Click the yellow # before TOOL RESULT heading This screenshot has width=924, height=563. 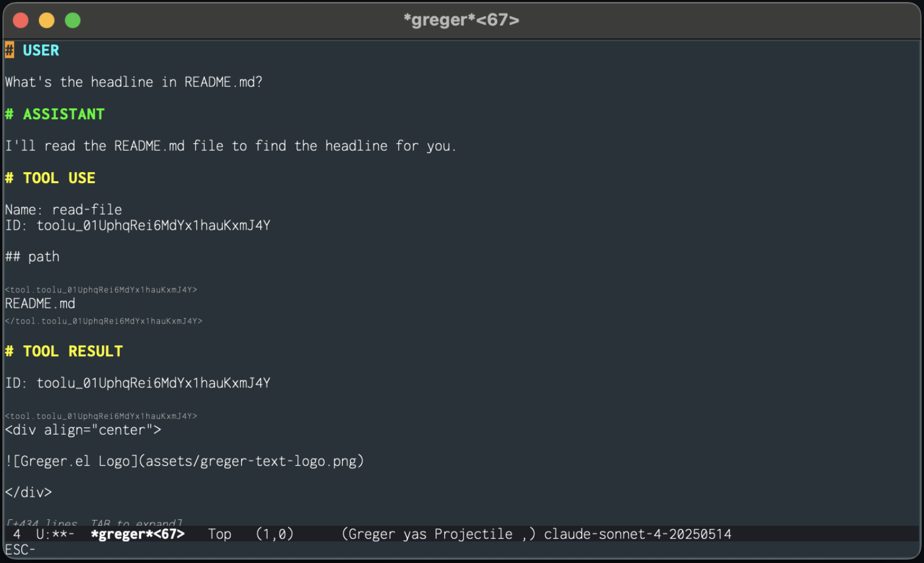tap(9, 351)
